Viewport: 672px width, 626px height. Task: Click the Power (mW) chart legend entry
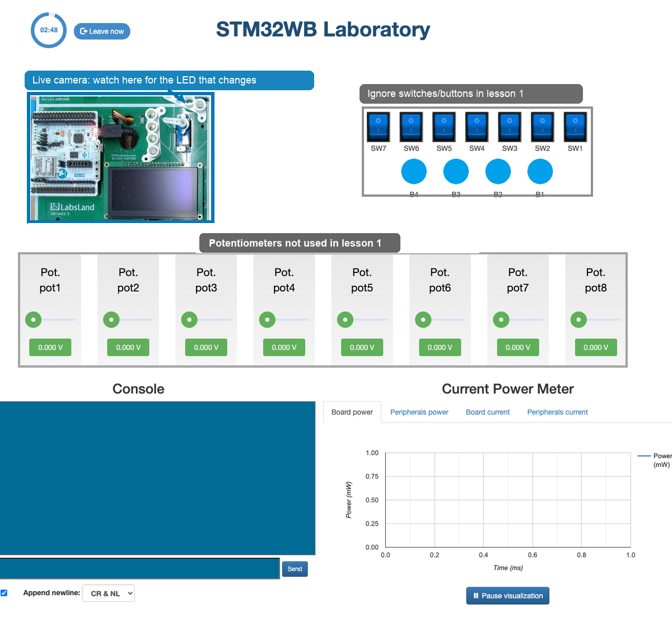click(655, 460)
